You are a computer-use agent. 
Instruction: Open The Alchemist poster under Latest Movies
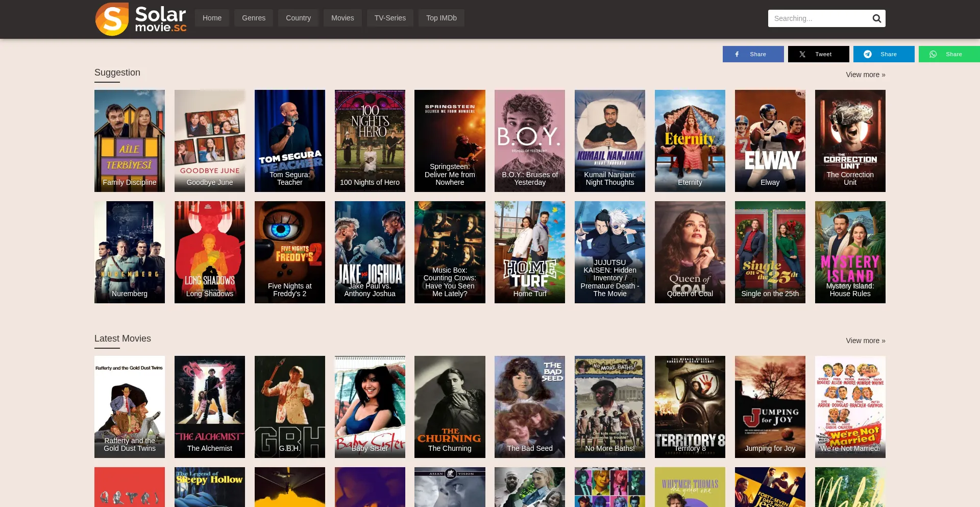coord(209,407)
